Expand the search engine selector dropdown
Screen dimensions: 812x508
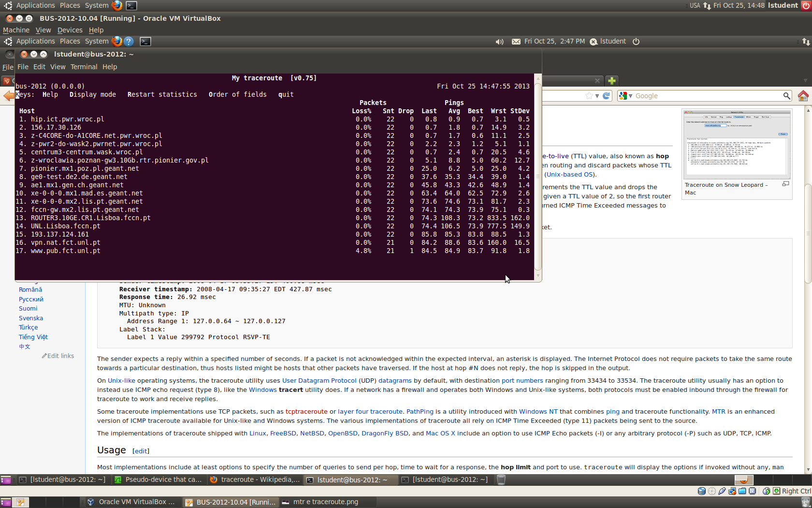click(x=630, y=96)
